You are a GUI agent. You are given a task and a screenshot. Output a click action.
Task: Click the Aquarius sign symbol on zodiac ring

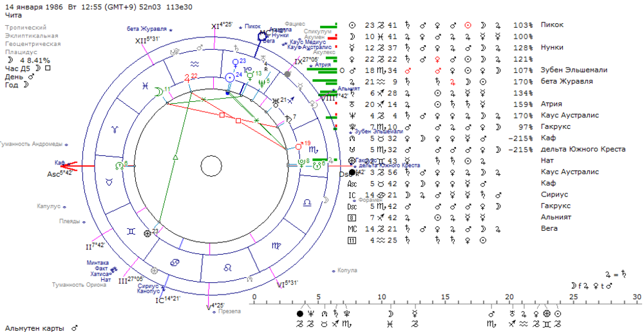point(194,64)
